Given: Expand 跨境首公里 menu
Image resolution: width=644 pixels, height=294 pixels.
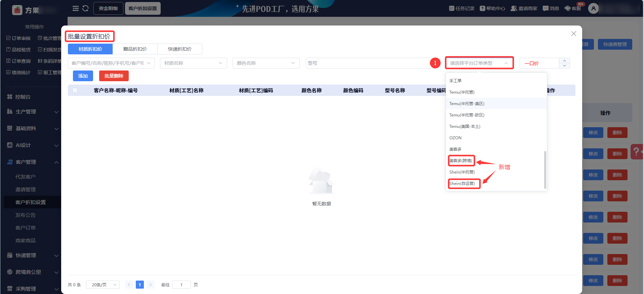Looking at the screenshot, I should point(33,272).
